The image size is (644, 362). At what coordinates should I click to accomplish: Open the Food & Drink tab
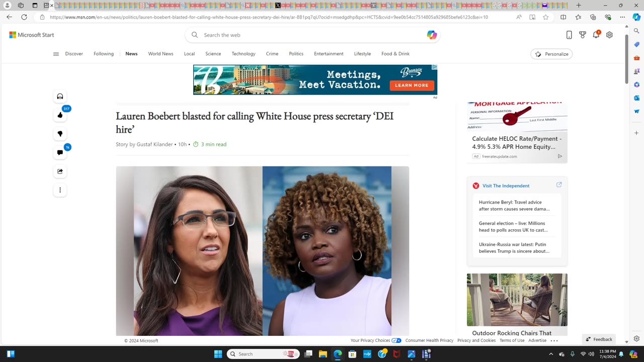click(395, 54)
